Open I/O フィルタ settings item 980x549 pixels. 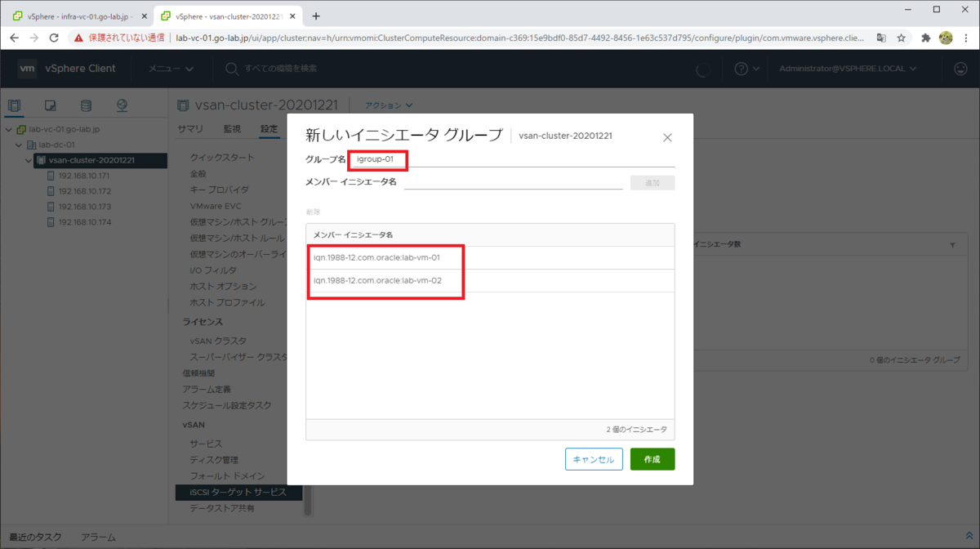coord(213,270)
